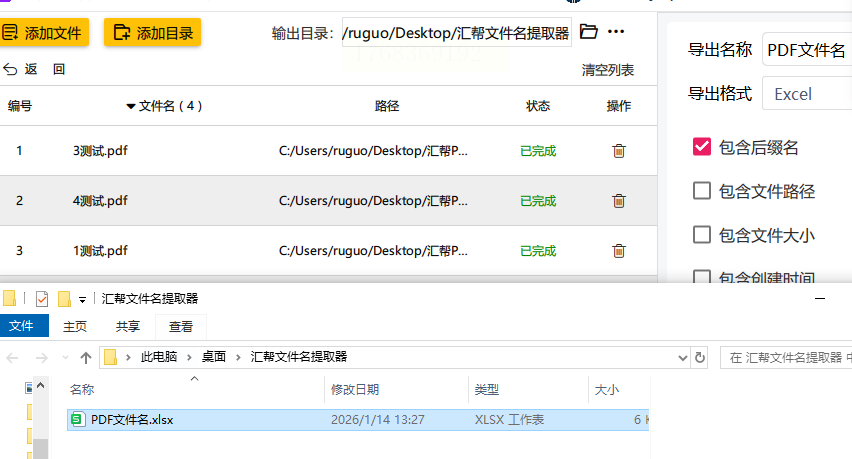Click 桌面 in the address breadcrumb

(x=214, y=357)
